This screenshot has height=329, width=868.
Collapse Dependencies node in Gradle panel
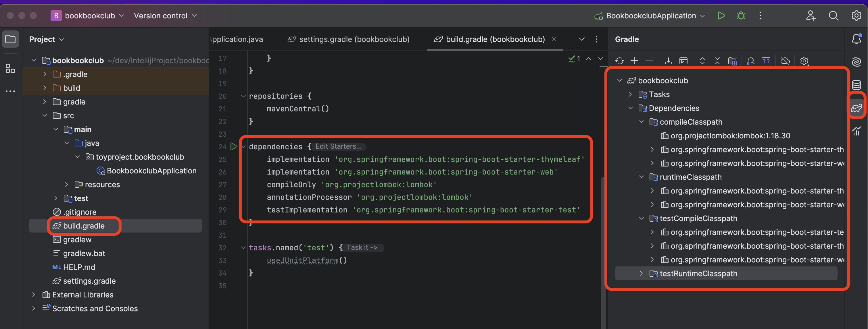pos(630,108)
